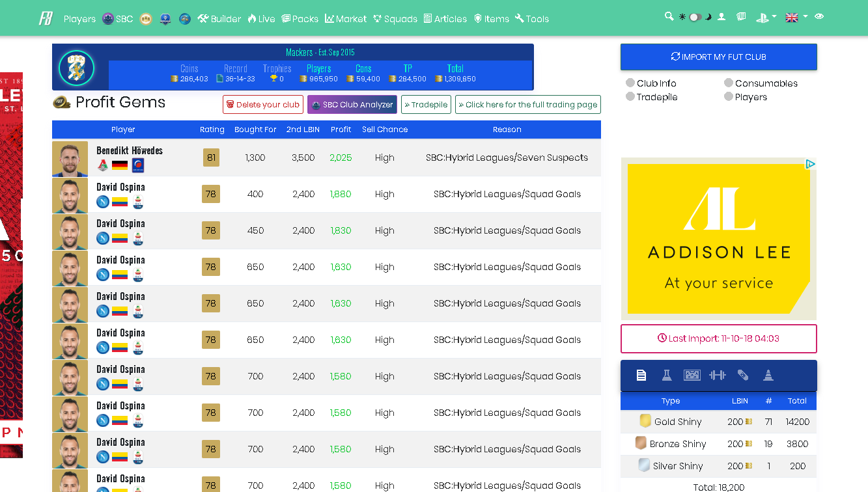Select the pitch formation consumables icon

pos(692,376)
